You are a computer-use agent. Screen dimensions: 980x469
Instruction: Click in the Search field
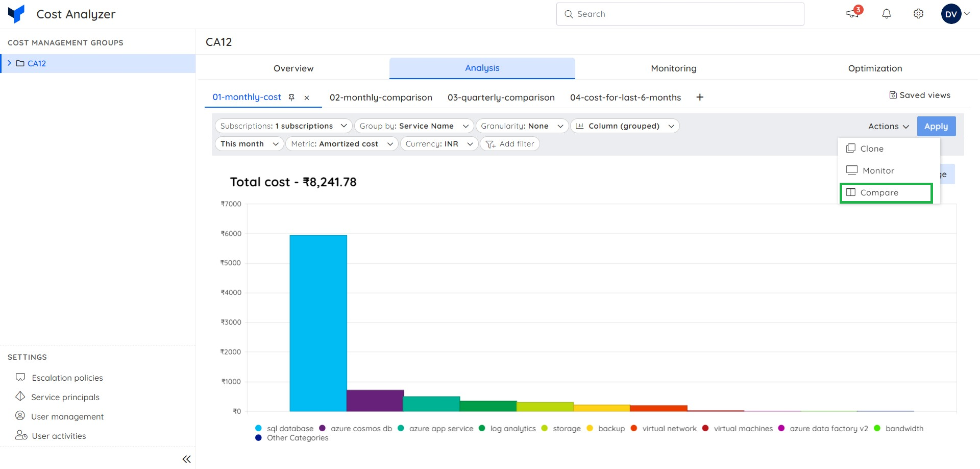tap(680, 14)
